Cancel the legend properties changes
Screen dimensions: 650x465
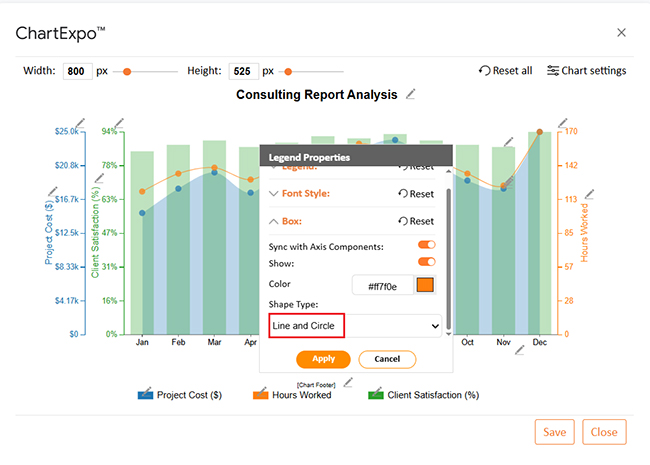click(386, 359)
